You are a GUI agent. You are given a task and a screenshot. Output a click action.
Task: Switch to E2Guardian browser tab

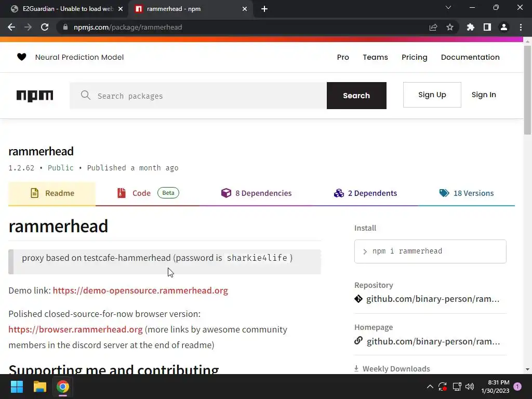pos(64,9)
